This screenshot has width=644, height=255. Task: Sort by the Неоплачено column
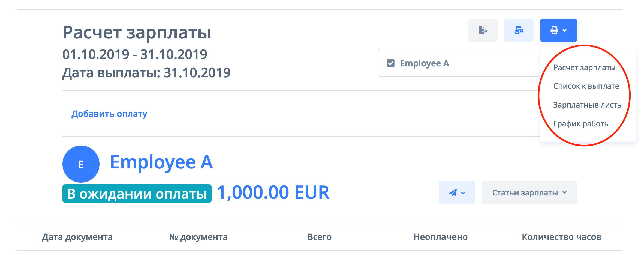tap(440, 237)
